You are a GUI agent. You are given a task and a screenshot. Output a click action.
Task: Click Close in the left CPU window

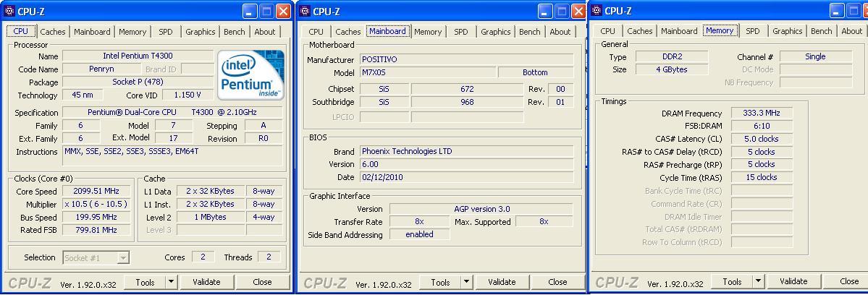(x=262, y=282)
